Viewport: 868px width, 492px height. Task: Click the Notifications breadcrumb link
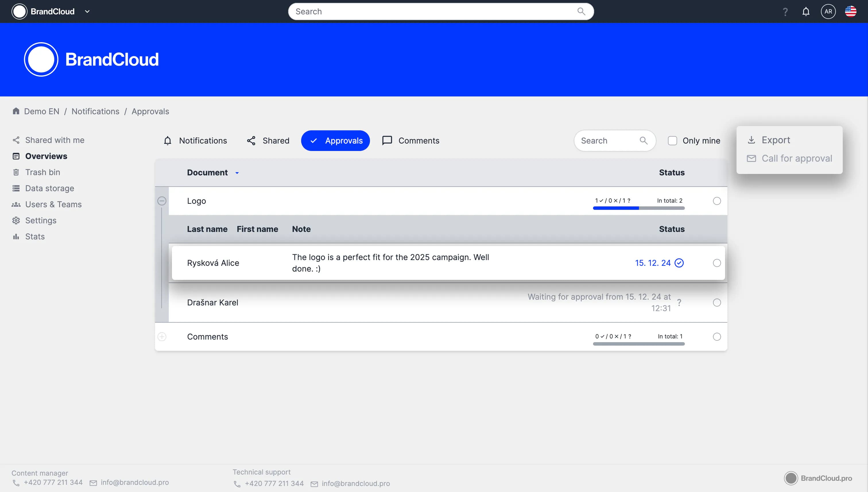click(95, 111)
